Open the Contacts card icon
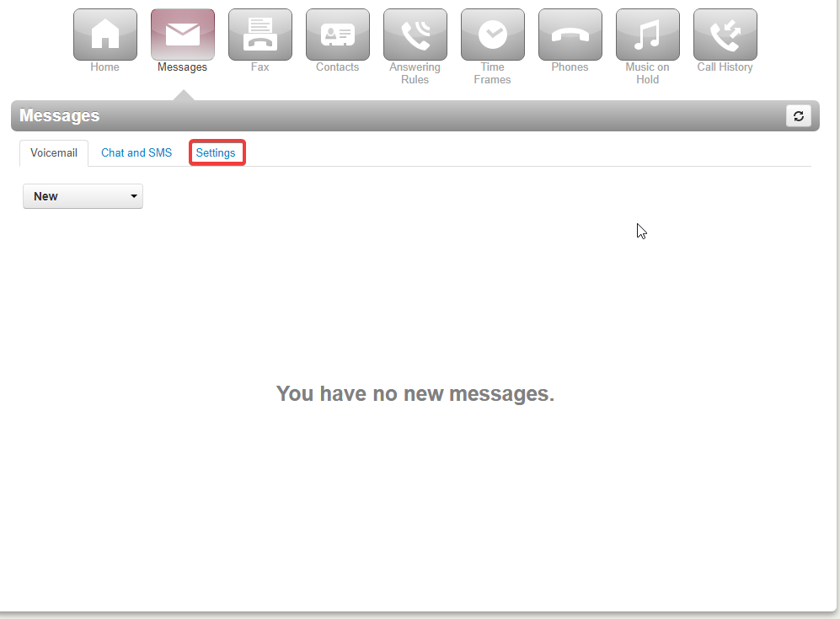The height and width of the screenshot is (619, 840). [x=337, y=35]
